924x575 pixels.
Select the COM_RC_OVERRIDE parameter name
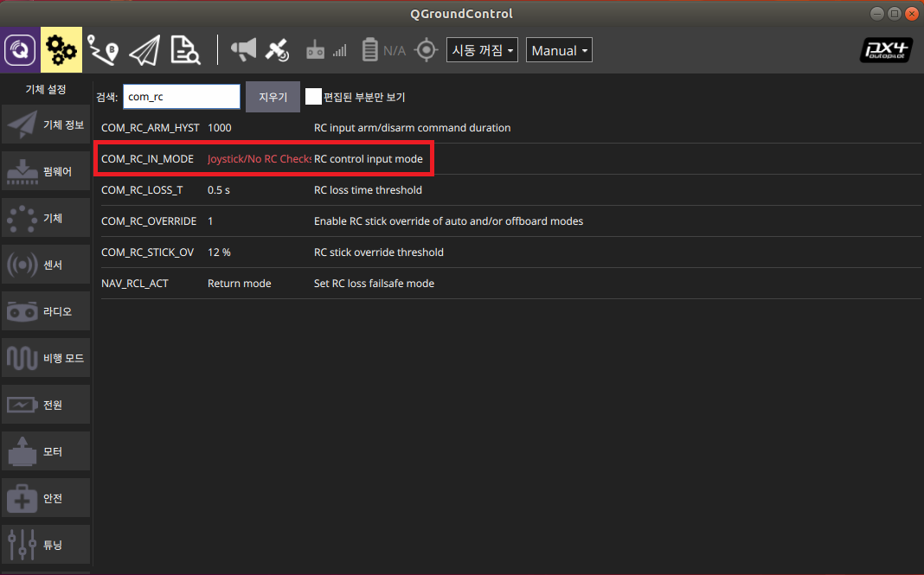[x=149, y=221]
